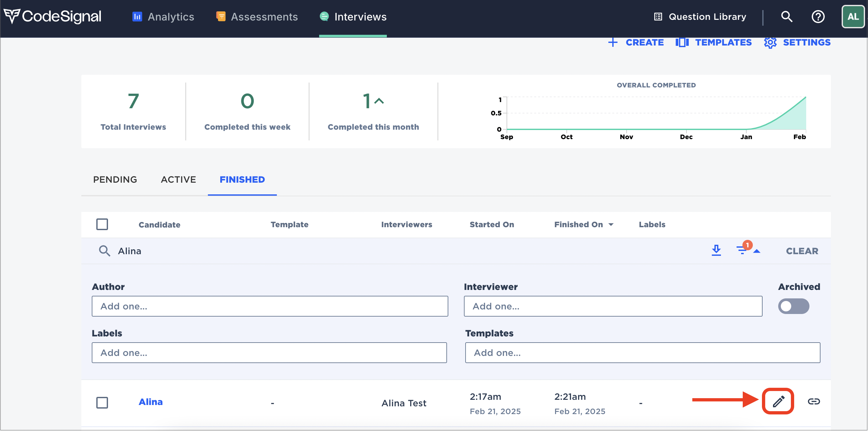The width and height of the screenshot is (868, 431).
Task: Click the Labels column header
Action: click(x=652, y=225)
